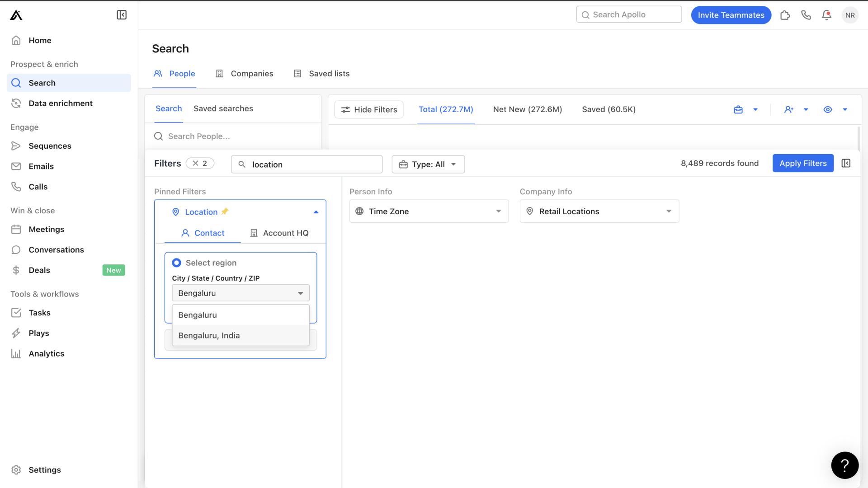The width and height of the screenshot is (868, 488).
Task: Click the Analytics icon in sidebar
Action: tap(16, 353)
